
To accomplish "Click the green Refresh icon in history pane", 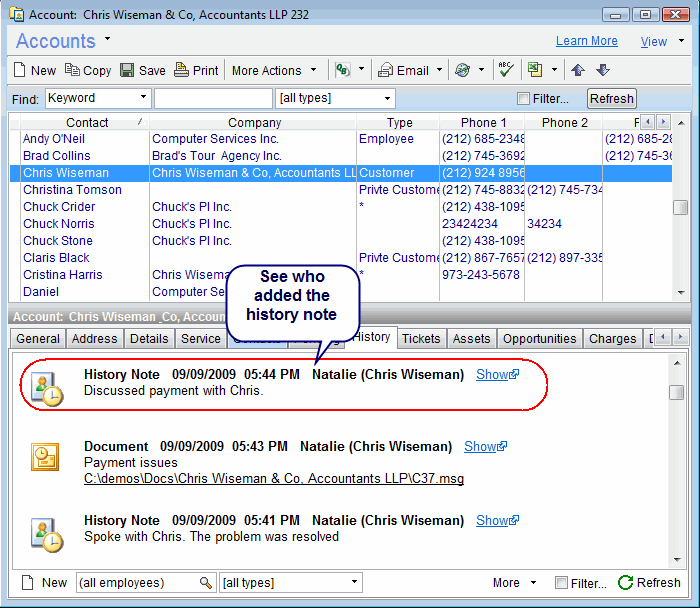I will [626, 583].
